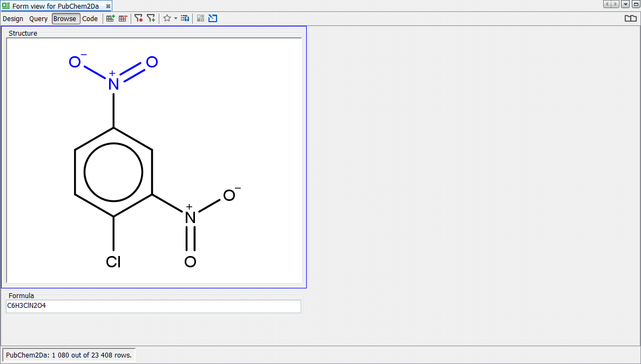641x364 pixels.
Task: Click the grayed grid layout icon
Action: pyautogui.click(x=200, y=18)
